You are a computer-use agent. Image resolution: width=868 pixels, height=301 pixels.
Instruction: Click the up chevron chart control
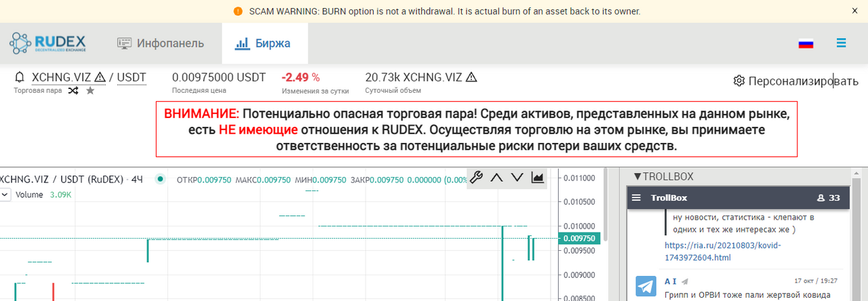[x=496, y=178]
